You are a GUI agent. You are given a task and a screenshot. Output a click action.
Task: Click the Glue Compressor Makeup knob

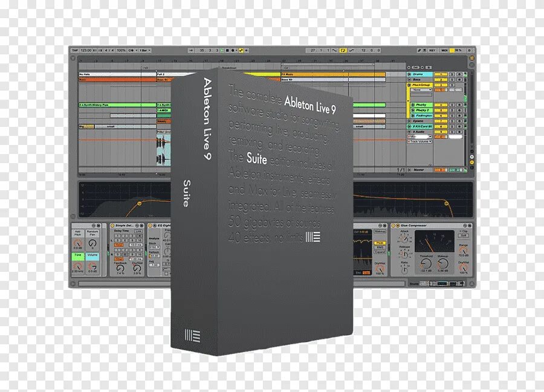(443, 263)
